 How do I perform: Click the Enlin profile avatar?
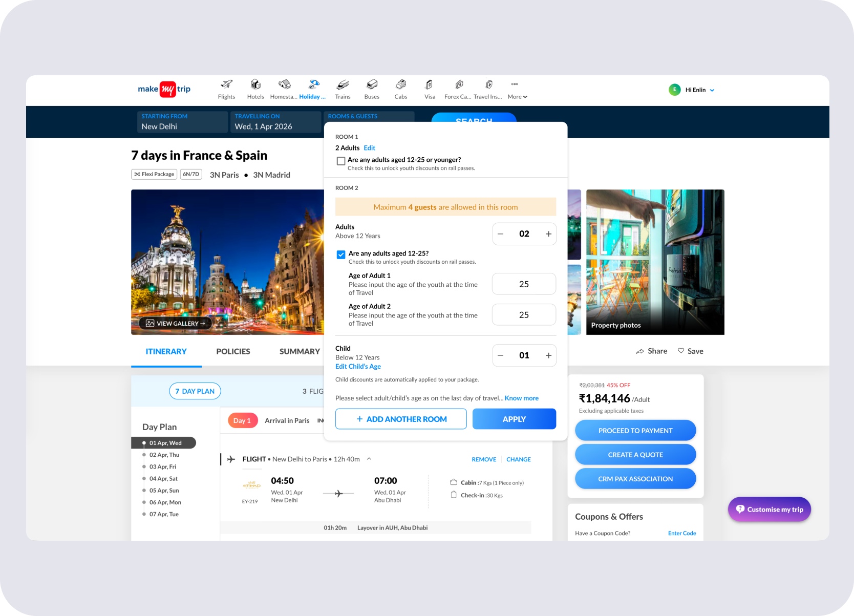click(674, 90)
